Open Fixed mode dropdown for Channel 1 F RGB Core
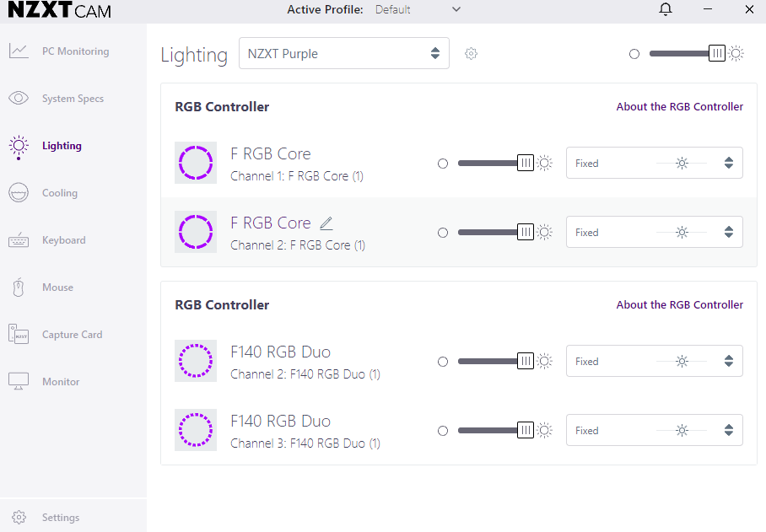Screen dimensions: 766x532 click(x=654, y=163)
